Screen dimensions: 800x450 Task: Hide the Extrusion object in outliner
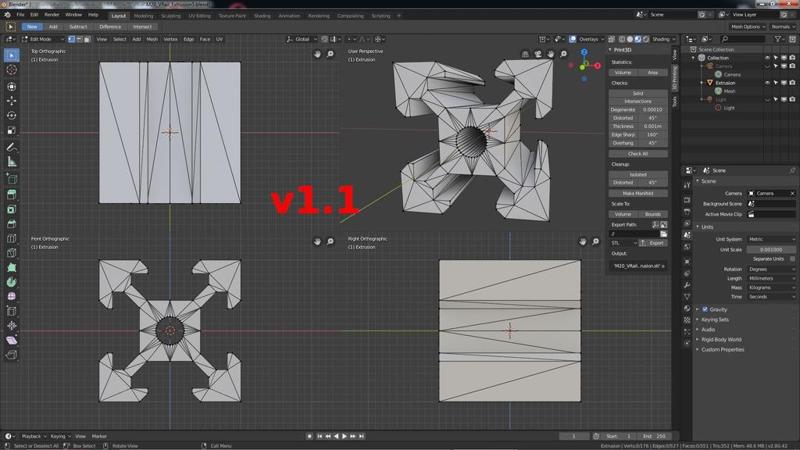point(768,83)
